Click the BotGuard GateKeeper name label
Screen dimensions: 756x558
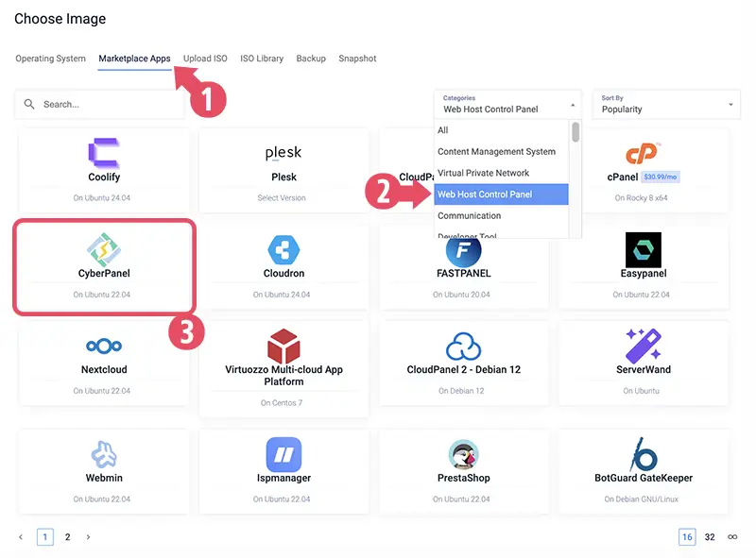[644, 478]
